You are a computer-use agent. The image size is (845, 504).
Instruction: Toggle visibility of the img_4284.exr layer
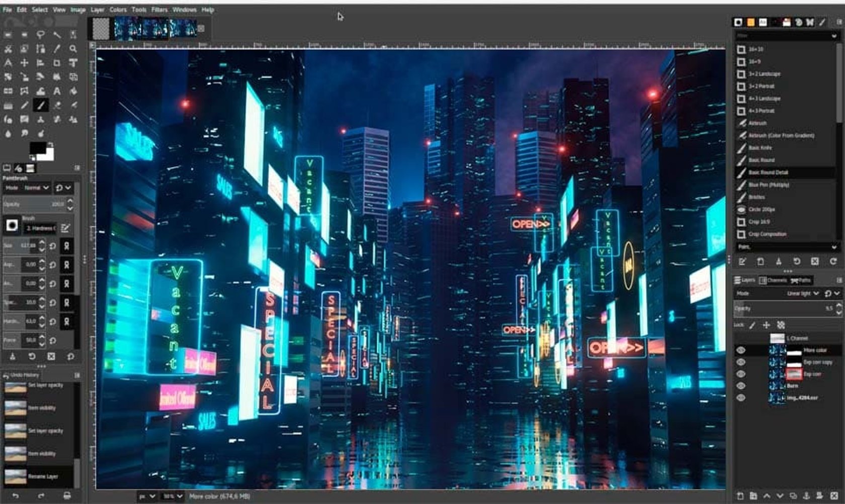[x=740, y=397]
